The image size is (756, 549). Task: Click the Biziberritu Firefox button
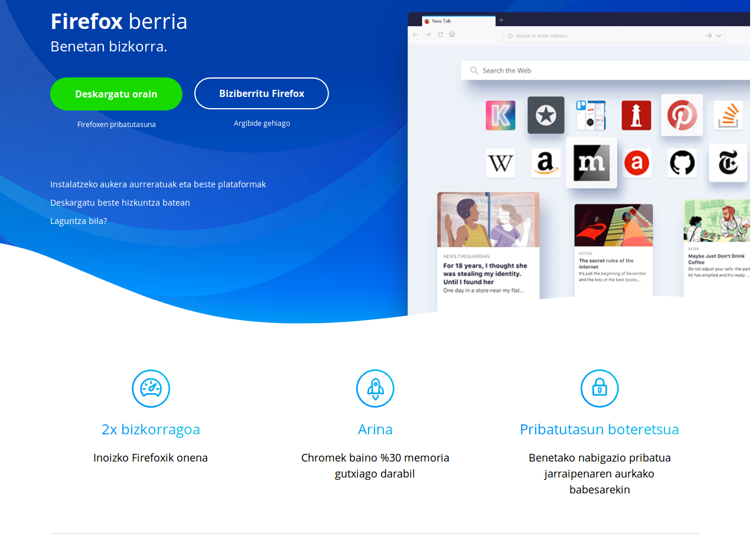[x=262, y=93]
